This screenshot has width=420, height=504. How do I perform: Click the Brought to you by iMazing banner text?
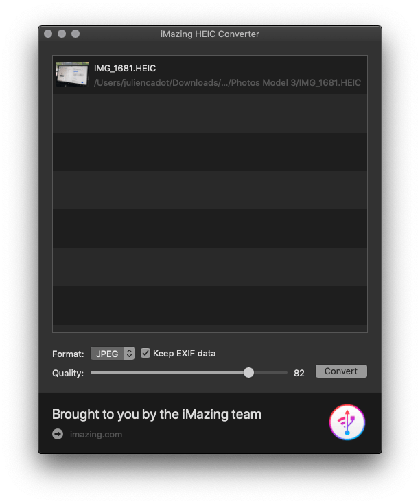[x=157, y=414]
